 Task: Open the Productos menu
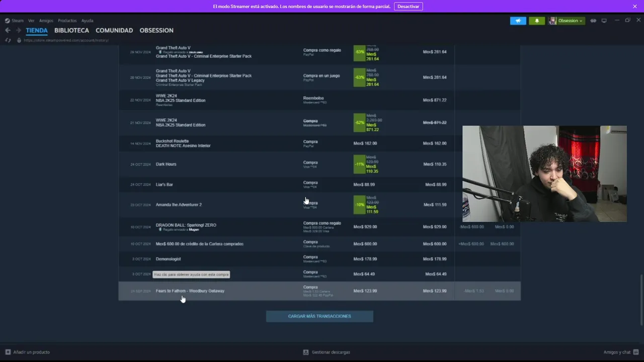[67, 21]
